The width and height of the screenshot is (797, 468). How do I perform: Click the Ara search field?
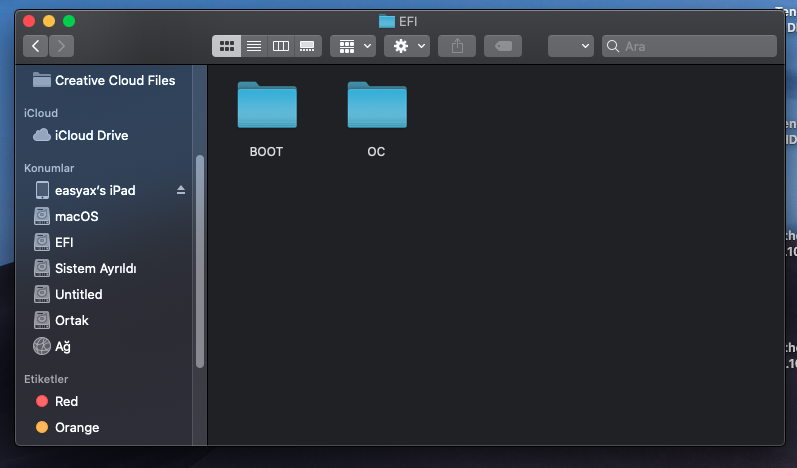point(695,46)
